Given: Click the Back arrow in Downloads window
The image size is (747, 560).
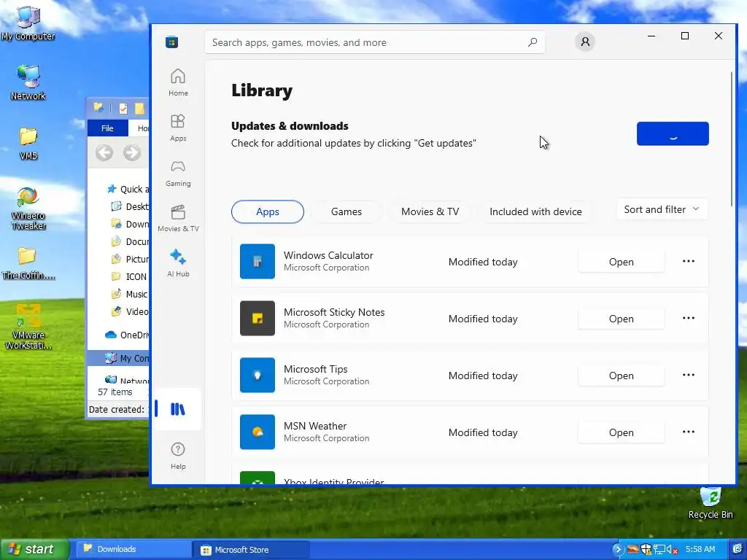Looking at the screenshot, I should (x=104, y=153).
